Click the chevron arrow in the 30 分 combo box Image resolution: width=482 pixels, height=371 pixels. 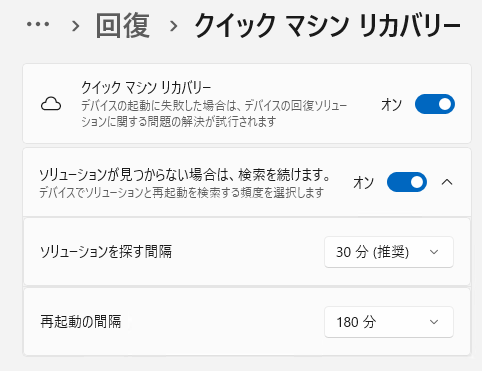coord(434,252)
